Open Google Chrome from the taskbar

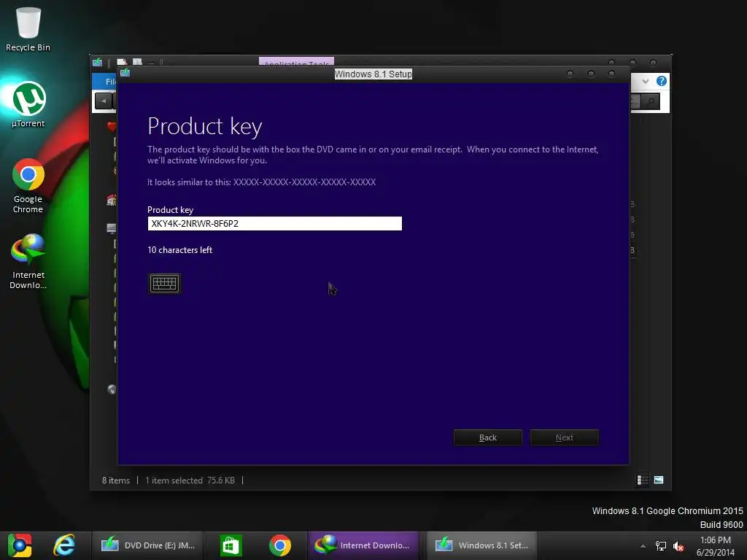coord(280,545)
